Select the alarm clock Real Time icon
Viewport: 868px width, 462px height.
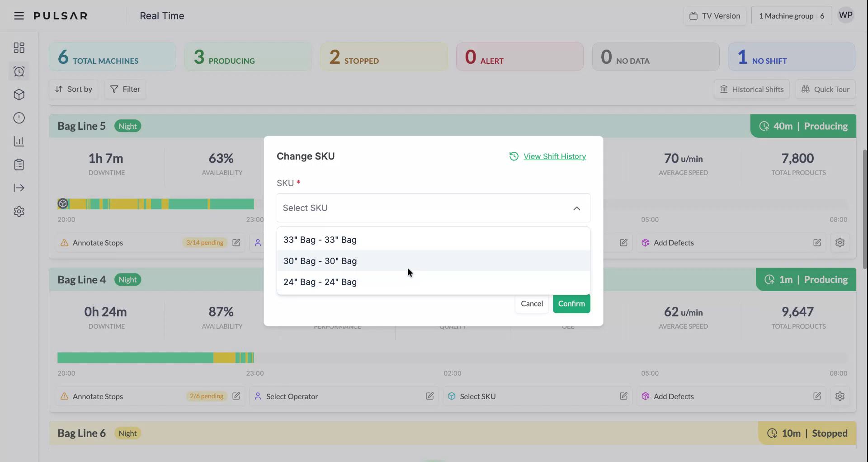(19, 71)
